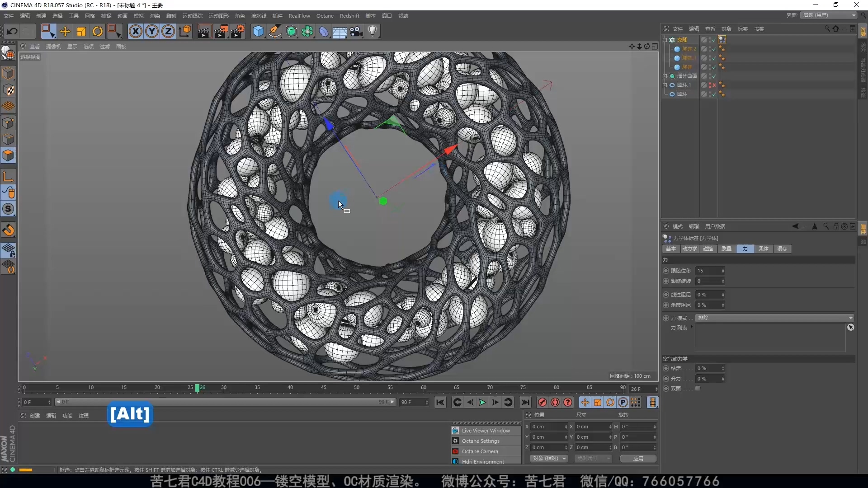Expand the 圆环.1 object tree
868x488 pixels.
pyautogui.click(x=665, y=85)
